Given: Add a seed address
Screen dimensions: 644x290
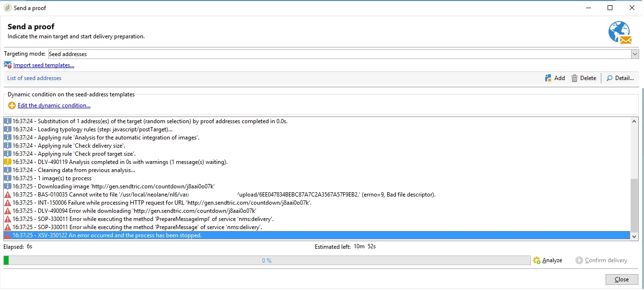Looking at the screenshot, I should [555, 78].
